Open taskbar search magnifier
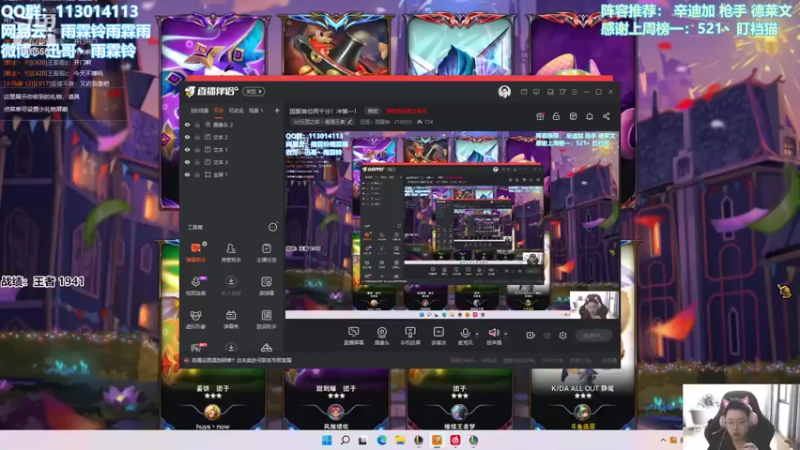This screenshot has height=450, width=800. pos(345,440)
